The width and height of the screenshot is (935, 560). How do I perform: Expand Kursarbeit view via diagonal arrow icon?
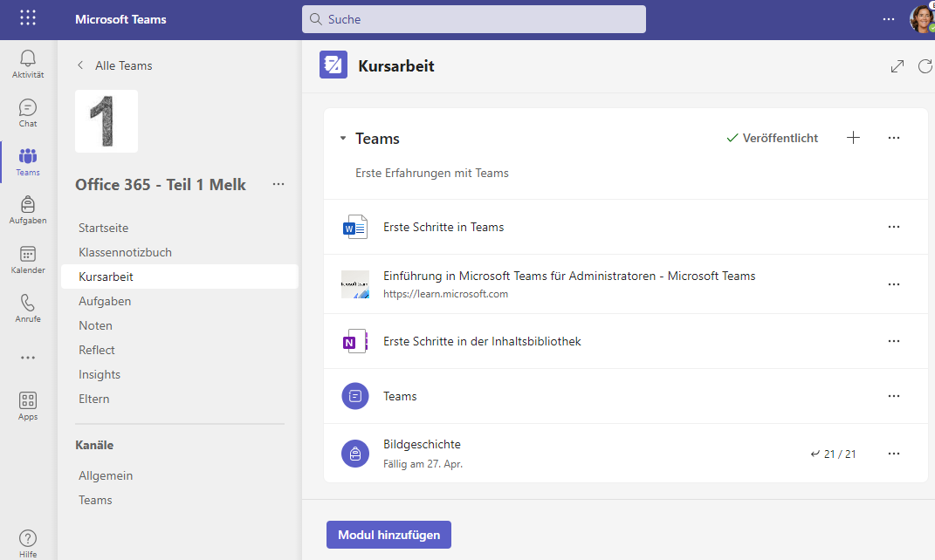(x=897, y=65)
